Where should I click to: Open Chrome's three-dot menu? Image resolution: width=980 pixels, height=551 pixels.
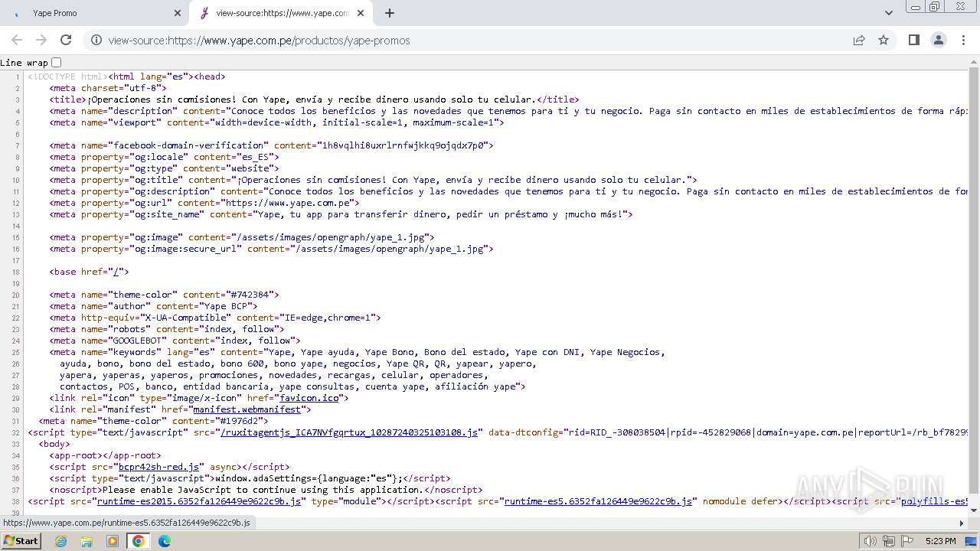pyautogui.click(x=962, y=41)
